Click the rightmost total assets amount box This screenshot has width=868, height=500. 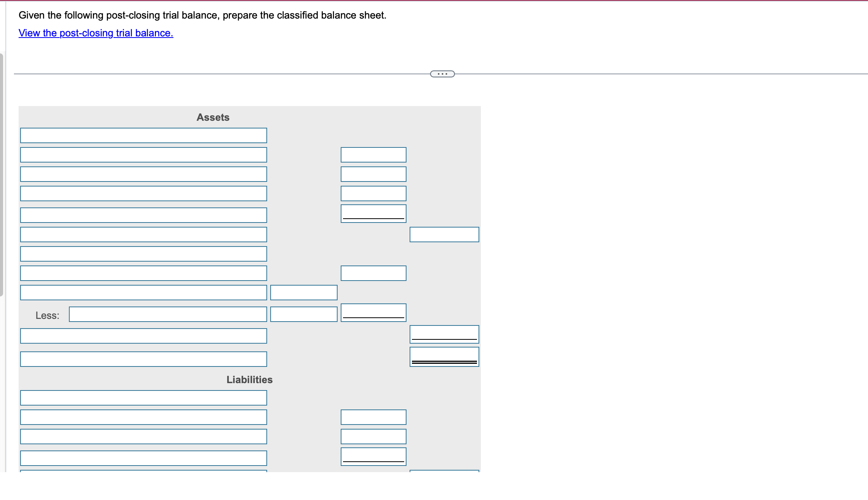click(x=444, y=235)
